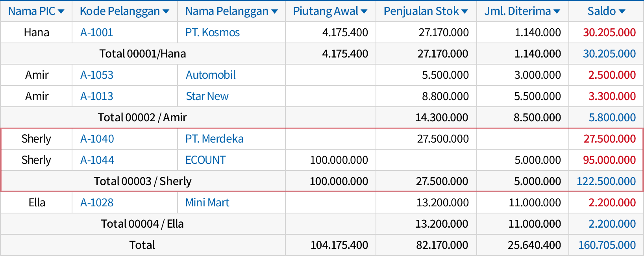The width and height of the screenshot is (644, 256).
Task: Open the PT. Merdeka customer link
Action: [x=215, y=139]
